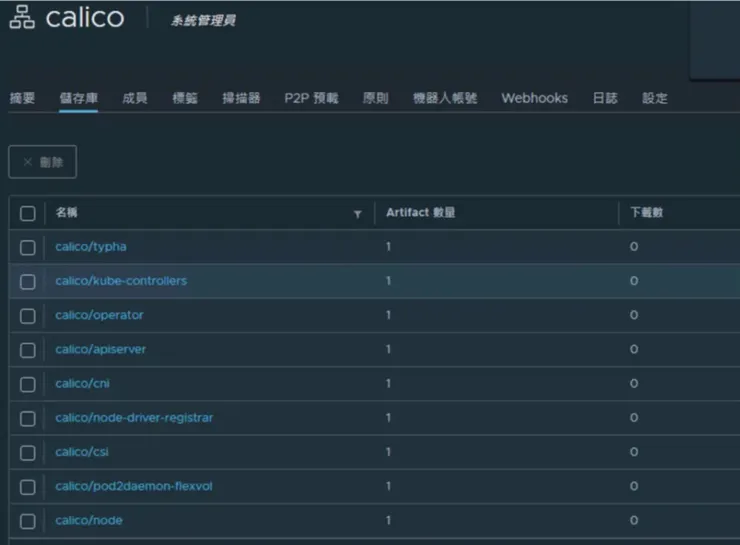Image resolution: width=740 pixels, height=545 pixels.
Task: Open the 標籤 tab
Action: pyautogui.click(x=185, y=98)
